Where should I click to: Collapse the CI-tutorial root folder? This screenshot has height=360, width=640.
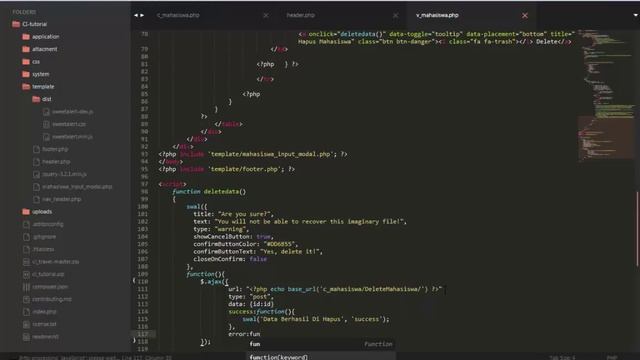point(16,24)
